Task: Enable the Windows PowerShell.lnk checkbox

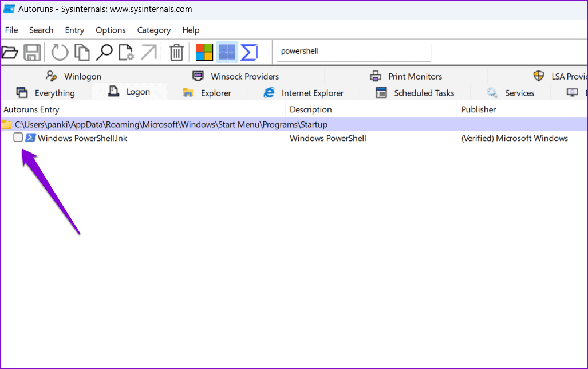Action: click(18, 138)
